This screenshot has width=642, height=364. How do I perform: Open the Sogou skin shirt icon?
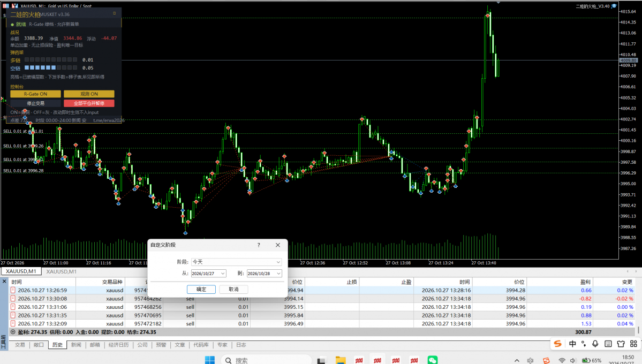point(621,344)
